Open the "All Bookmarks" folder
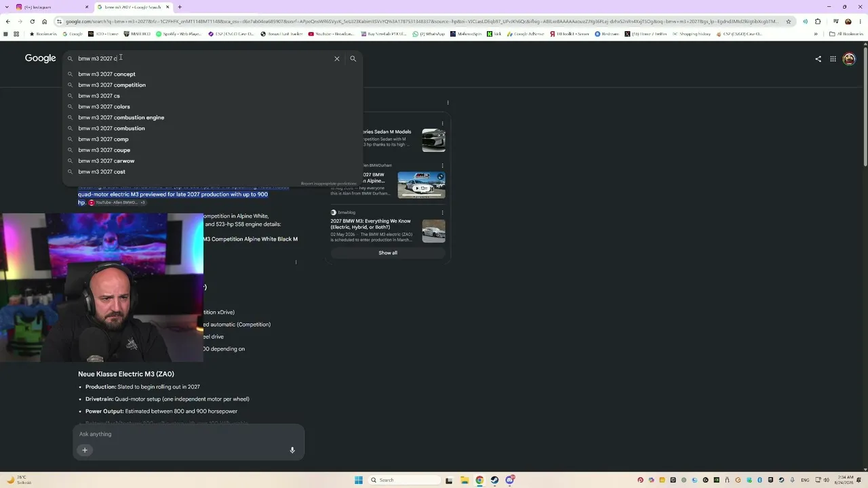Viewport: 868px width, 488px height. [846, 34]
